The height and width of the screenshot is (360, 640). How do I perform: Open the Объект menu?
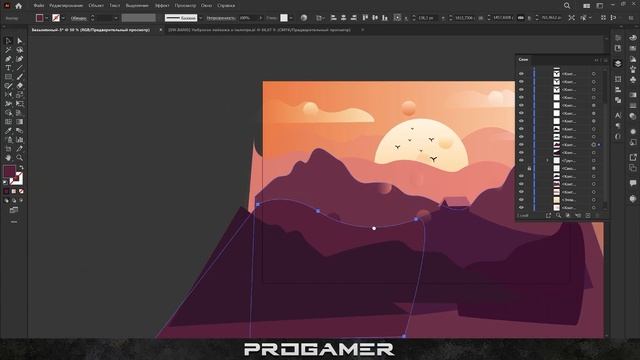pos(96,6)
